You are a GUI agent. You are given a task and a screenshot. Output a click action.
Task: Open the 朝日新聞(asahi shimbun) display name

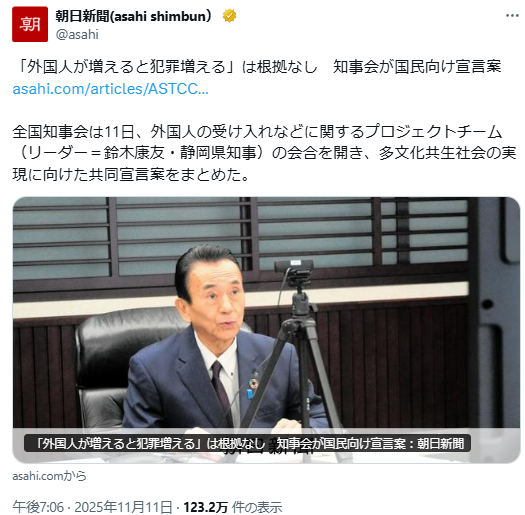click(133, 16)
